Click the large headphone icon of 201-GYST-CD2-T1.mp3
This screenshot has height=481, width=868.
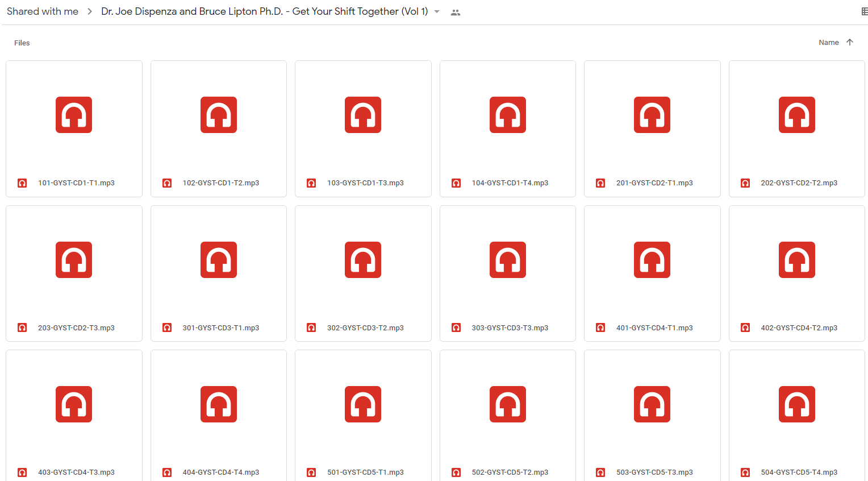(652, 115)
